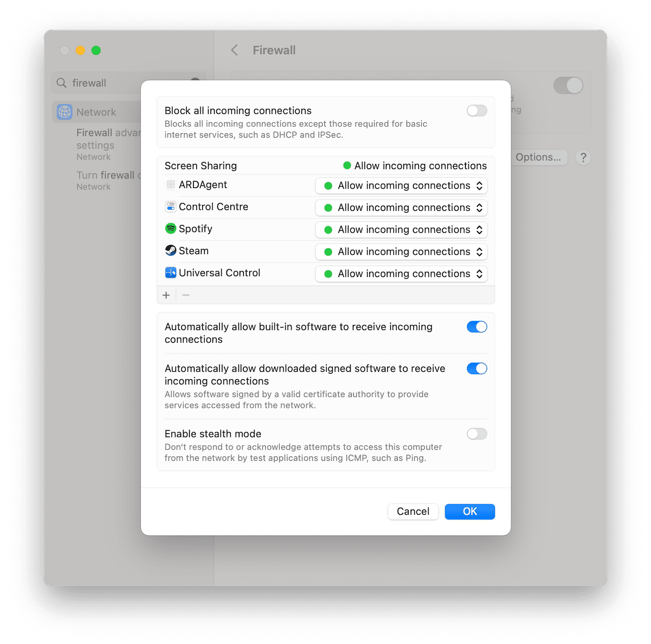Click the Spotify app icon
This screenshot has width=651, height=644.
coord(171,228)
